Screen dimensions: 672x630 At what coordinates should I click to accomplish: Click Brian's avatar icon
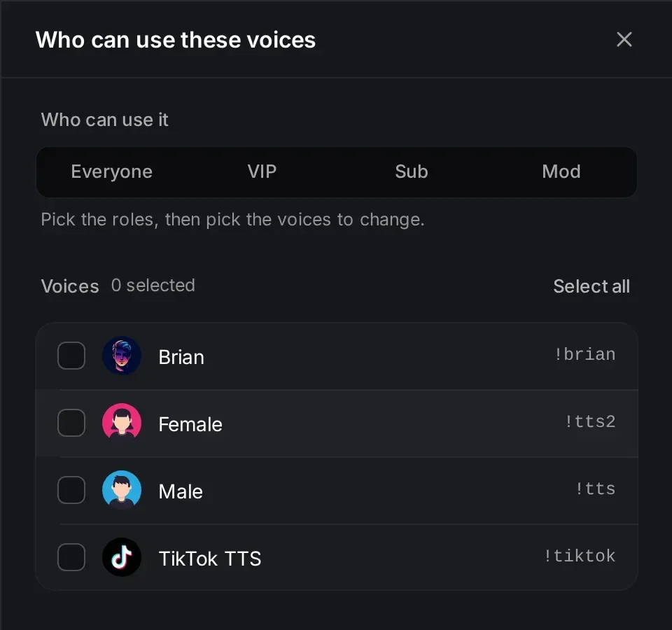pos(122,356)
